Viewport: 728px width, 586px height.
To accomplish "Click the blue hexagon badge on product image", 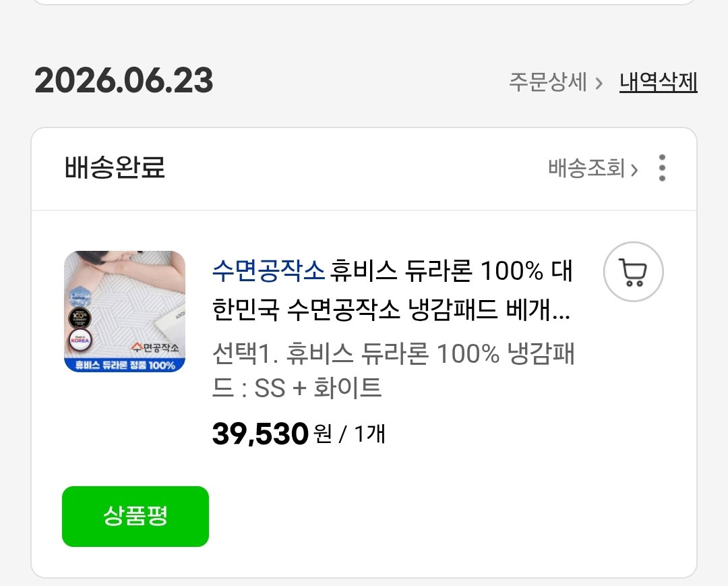I will [78, 295].
